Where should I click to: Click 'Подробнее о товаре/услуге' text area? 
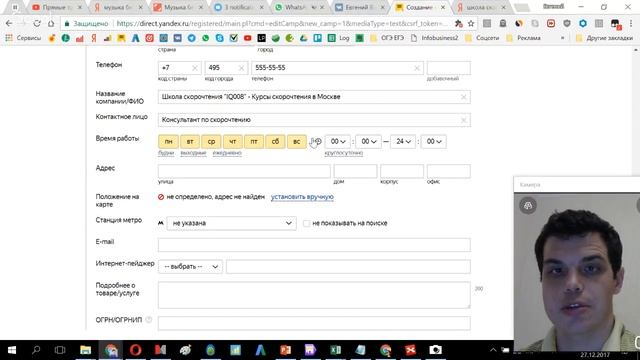314,295
